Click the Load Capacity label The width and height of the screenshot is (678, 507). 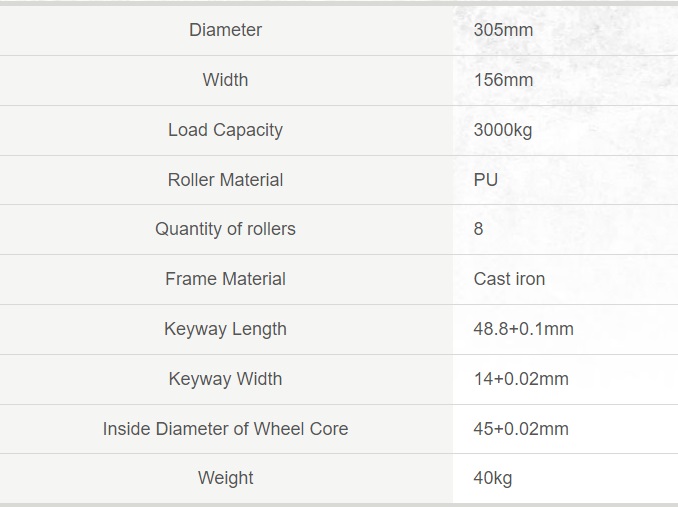point(225,130)
